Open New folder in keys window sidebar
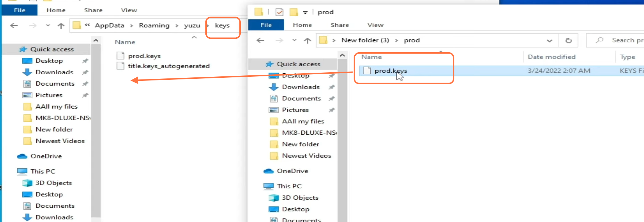Image resolution: width=644 pixels, height=222 pixels. click(54, 130)
